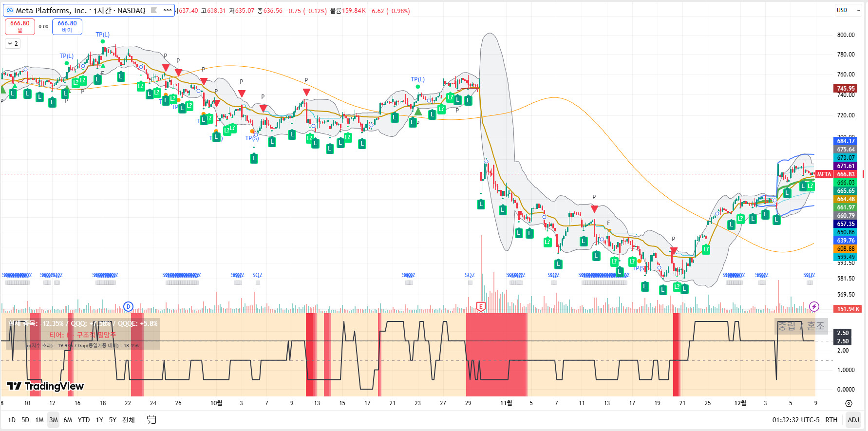Image resolution: width=868 pixels, height=431 pixels.
Task: Select the YTD time range
Action: (84, 420)
